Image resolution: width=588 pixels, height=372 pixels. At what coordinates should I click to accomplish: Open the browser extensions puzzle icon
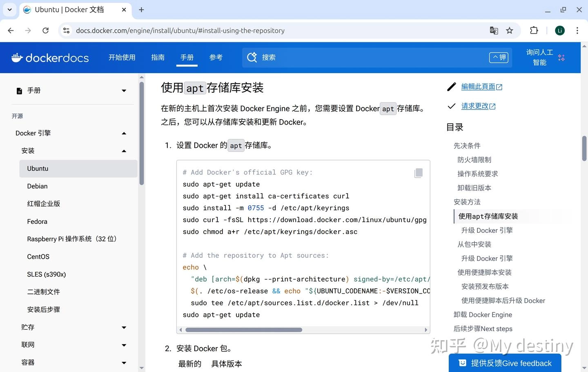[x=534, y=31]
